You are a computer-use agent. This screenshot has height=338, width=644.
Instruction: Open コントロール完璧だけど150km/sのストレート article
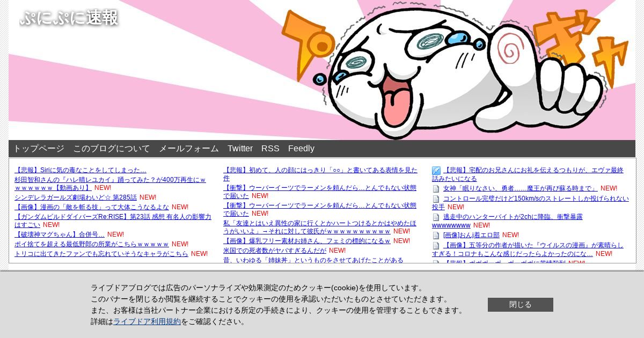[531, 203]
